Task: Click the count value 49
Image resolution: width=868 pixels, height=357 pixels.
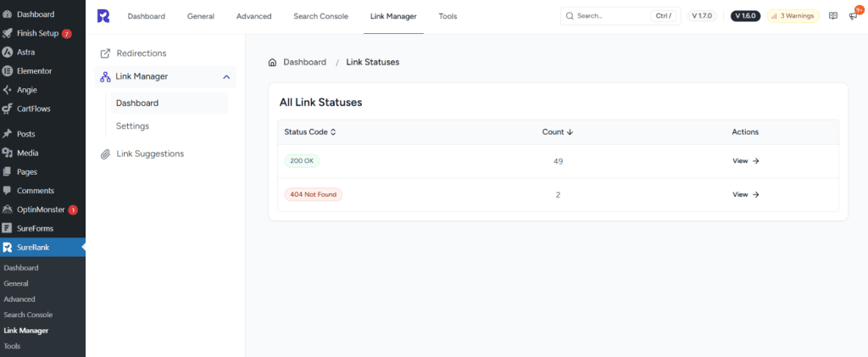Action: tap(558, 161)
